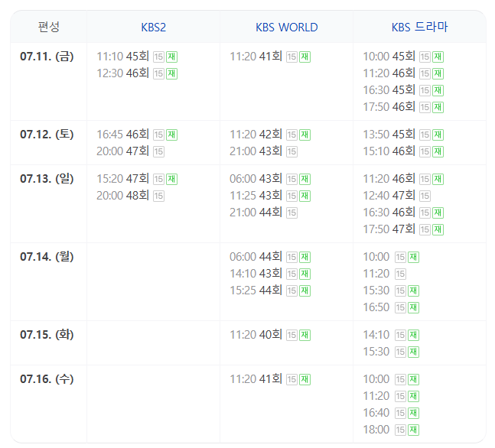Open the KBS WORLD channel header link
The image size is (495, 448).
pos(286,27)
